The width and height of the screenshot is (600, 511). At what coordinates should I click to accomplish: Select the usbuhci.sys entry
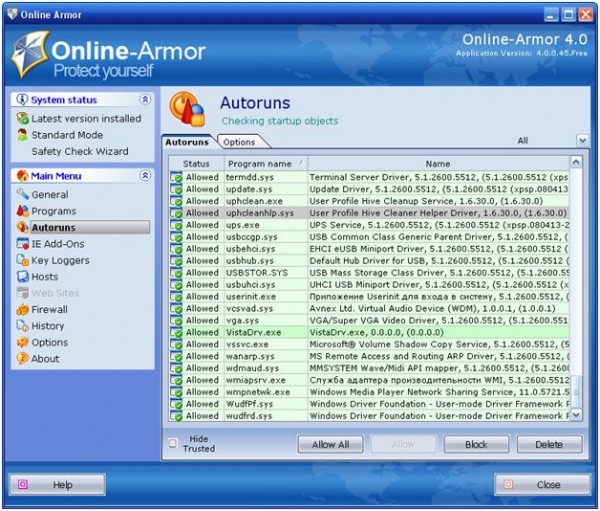click(x=369, y=285)
